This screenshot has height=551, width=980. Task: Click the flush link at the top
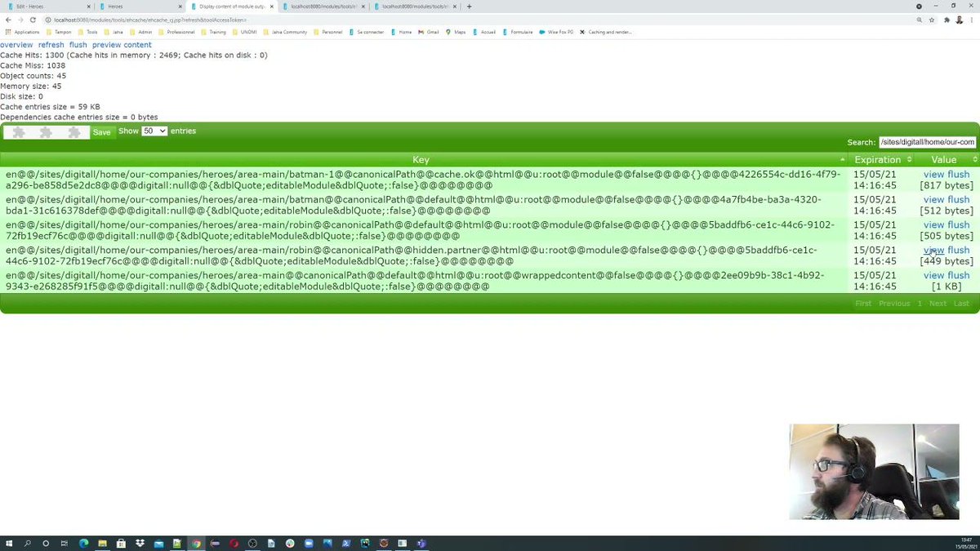tap(78, 45)
